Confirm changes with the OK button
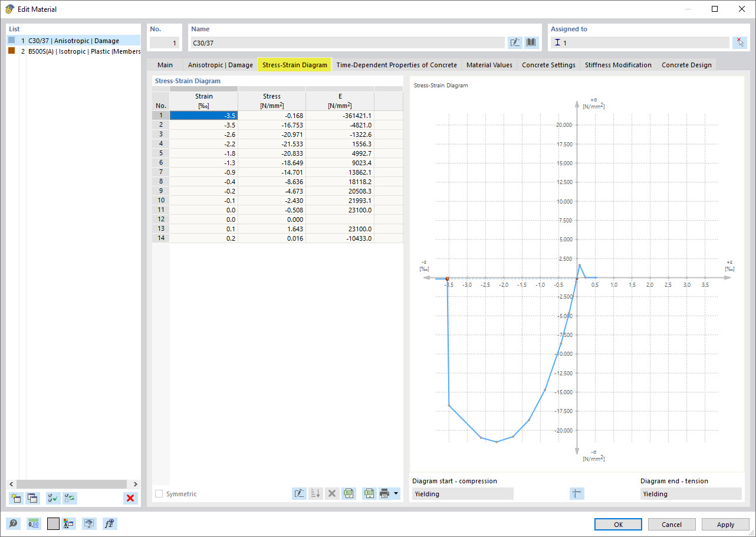The image size is (756, 537). point(618,524)
